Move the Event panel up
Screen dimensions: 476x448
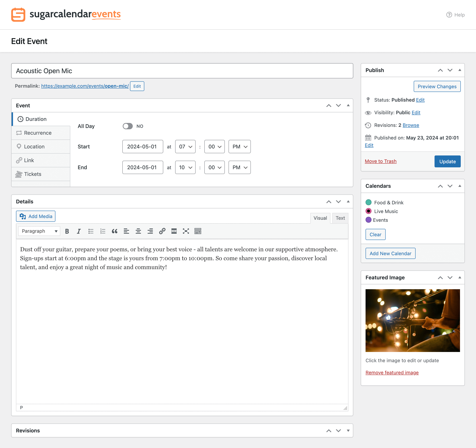(x=329, y=105)
